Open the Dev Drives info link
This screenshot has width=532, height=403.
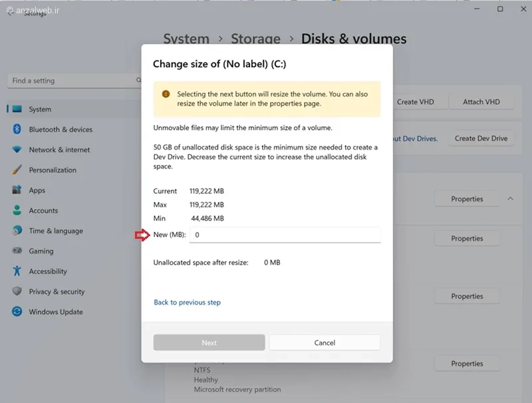point(415,138)
